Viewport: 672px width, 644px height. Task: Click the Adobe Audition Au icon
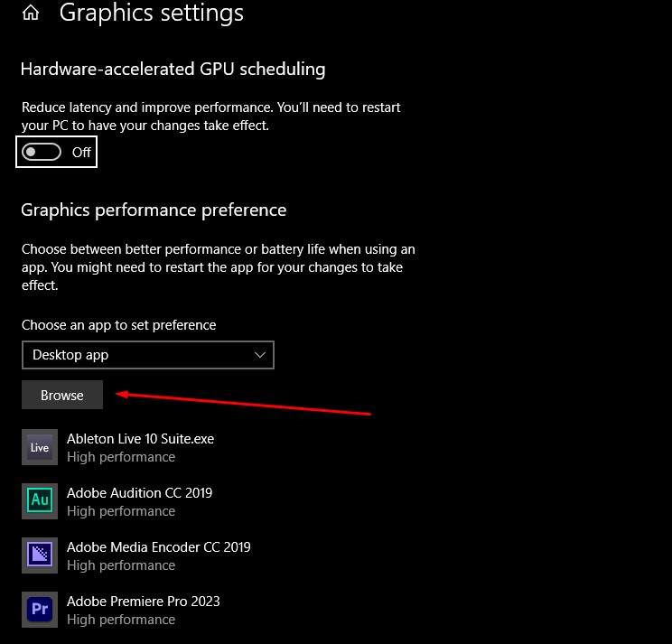tap(39, 501)
